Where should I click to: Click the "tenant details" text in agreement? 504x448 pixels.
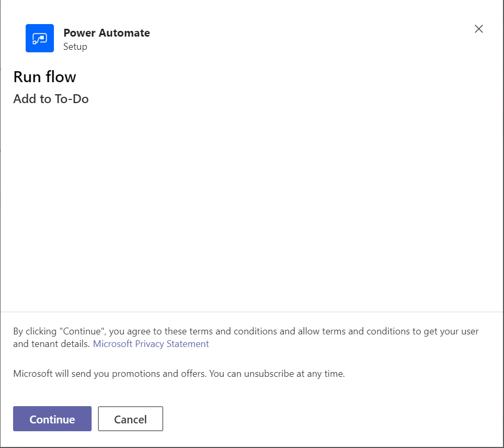60,344
